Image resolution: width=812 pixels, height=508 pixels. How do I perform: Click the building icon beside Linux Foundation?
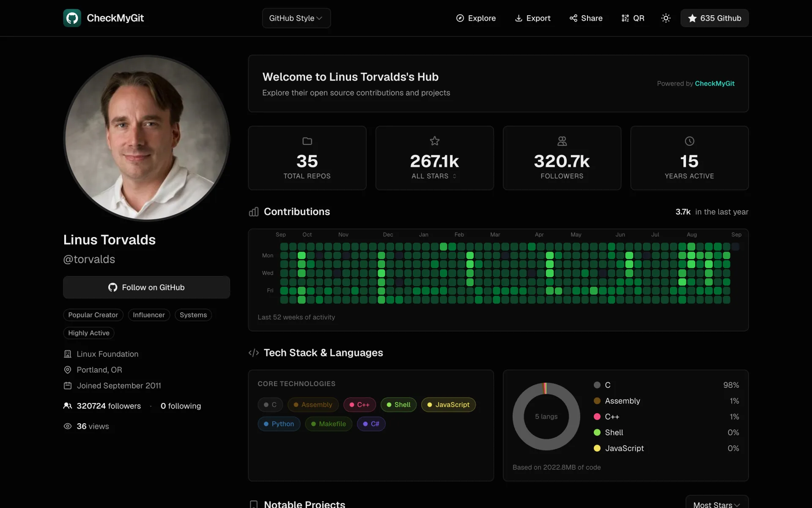click(x=68, y=354)
